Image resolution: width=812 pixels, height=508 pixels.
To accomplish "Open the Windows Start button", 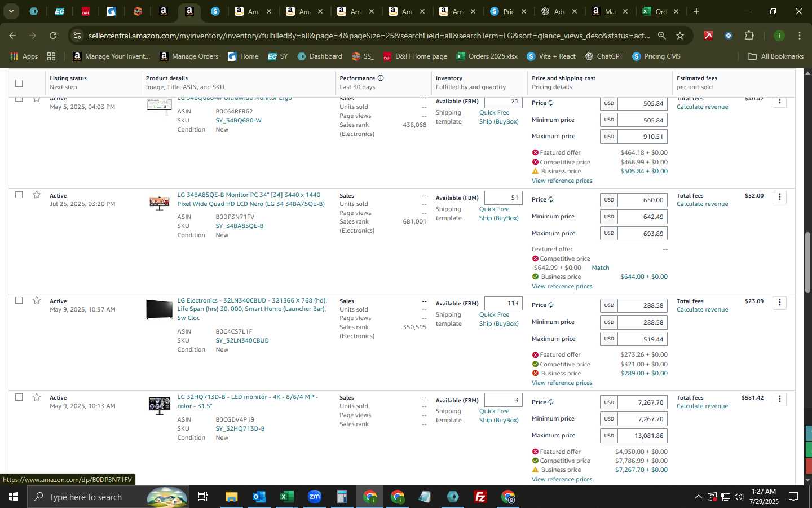I will 13,497.
